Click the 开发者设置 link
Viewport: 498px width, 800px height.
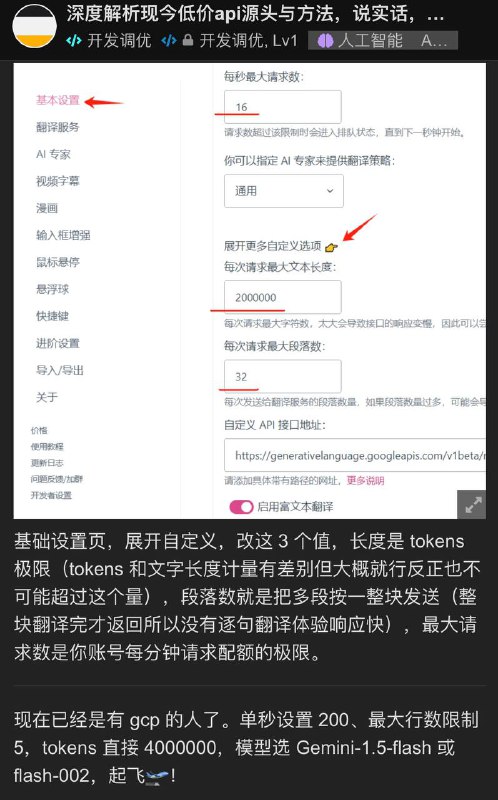(x=51, y=495)
